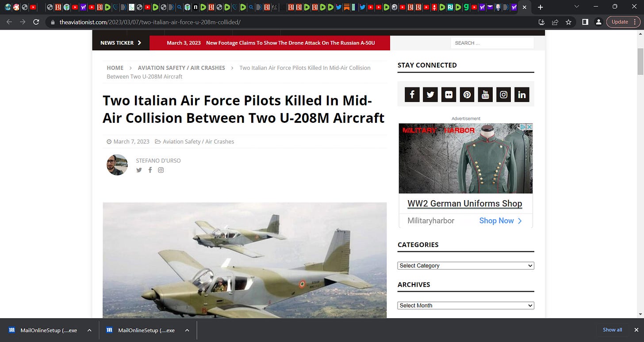Expand the Select Category dropdown
The image size is (644, 342).
click(466, 266)
